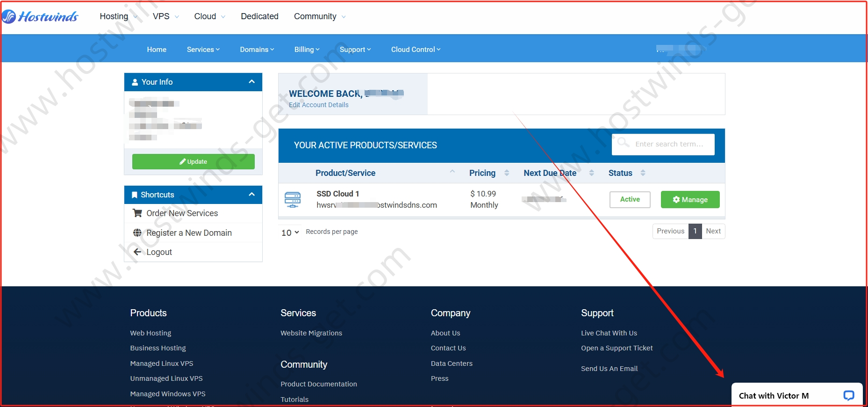Click the Edit Account Details link

319,105
